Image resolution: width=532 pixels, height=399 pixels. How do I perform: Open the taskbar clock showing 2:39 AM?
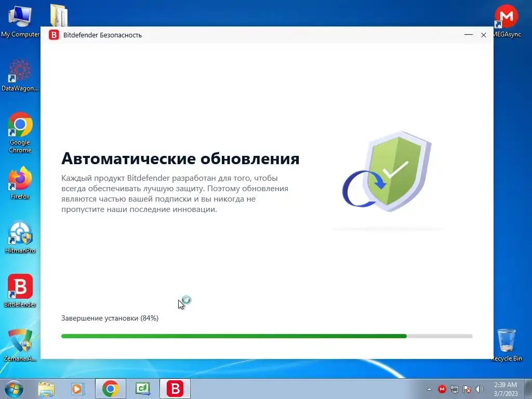pos(506,389)
